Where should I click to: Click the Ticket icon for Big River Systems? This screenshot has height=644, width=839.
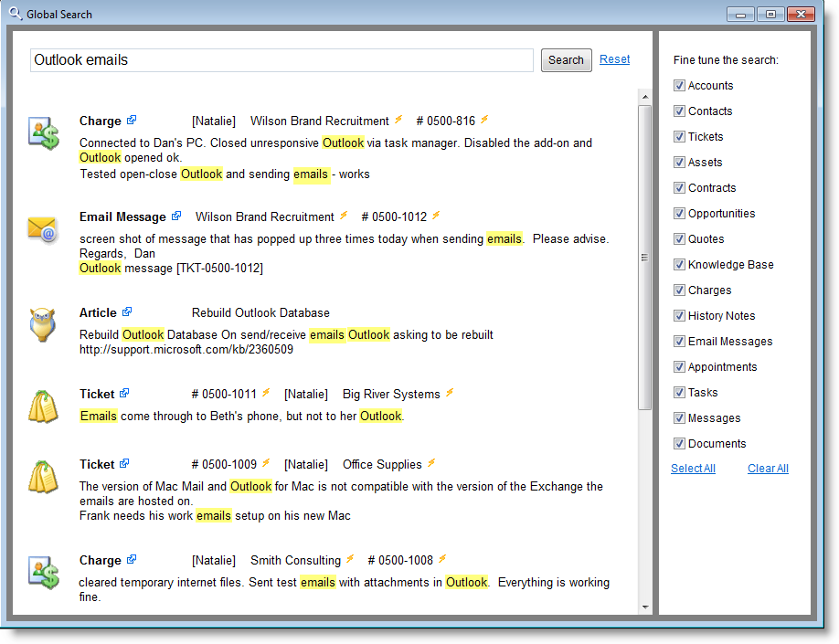(x=43, y=406)
